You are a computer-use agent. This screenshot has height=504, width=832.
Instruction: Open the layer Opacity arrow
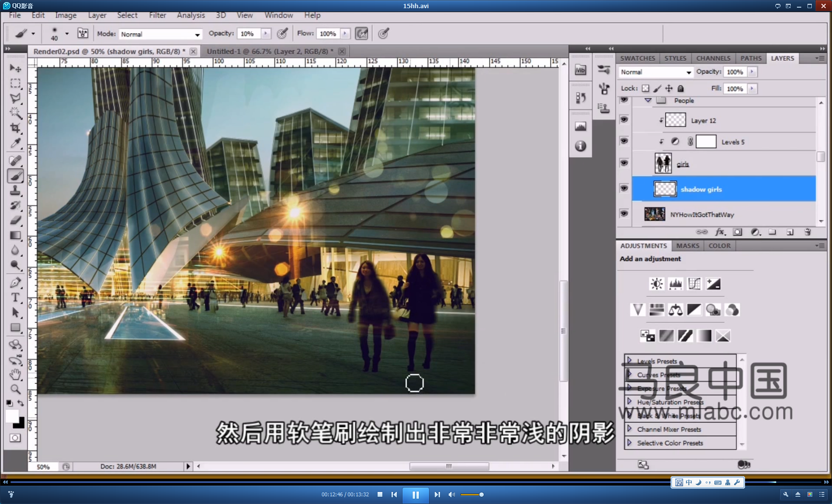pos(752,72)
